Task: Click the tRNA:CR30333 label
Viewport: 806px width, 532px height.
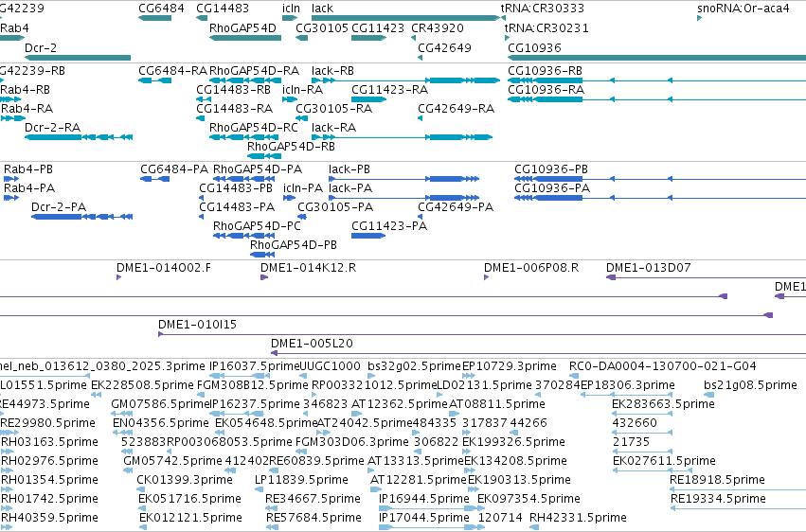Action: coord(543,9)
